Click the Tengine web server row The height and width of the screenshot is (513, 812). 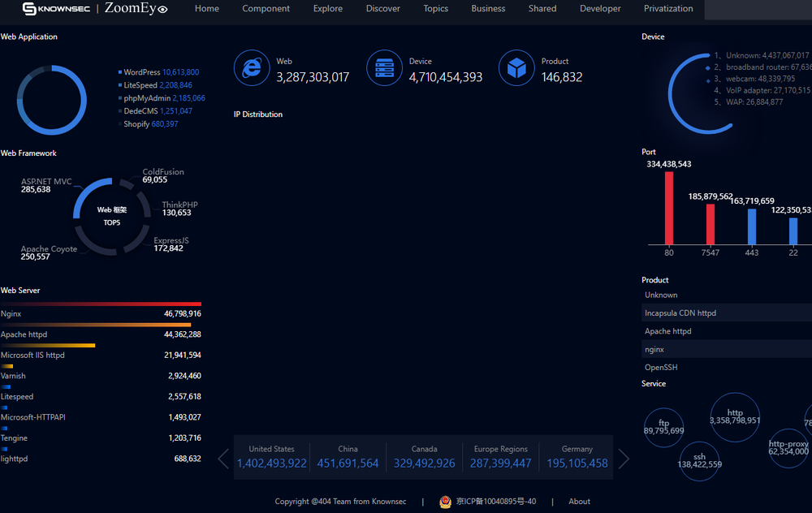tap(101, 438)
